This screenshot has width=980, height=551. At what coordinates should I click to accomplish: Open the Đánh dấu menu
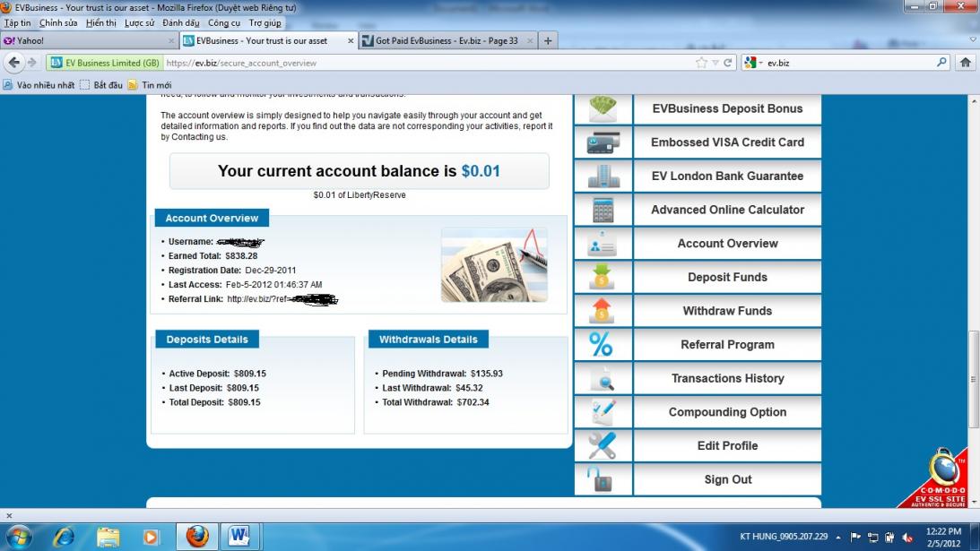pos(180,23)
